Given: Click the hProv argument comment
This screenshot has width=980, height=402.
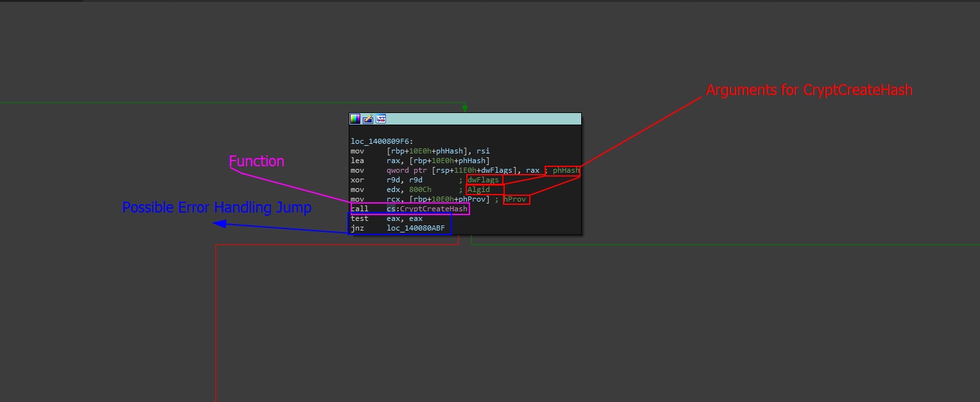Looking at the screenshot, I should [x=516, y=200].
